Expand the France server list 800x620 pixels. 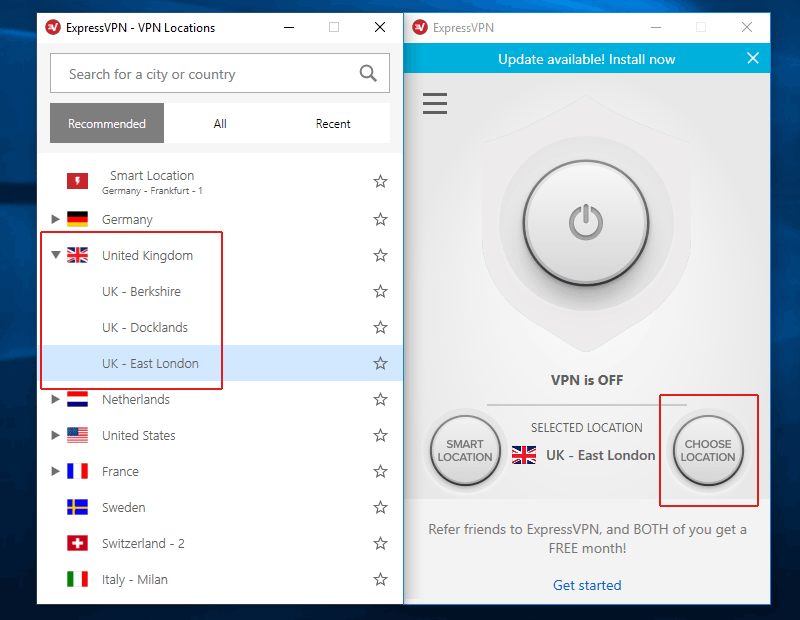tap(56, 471)
